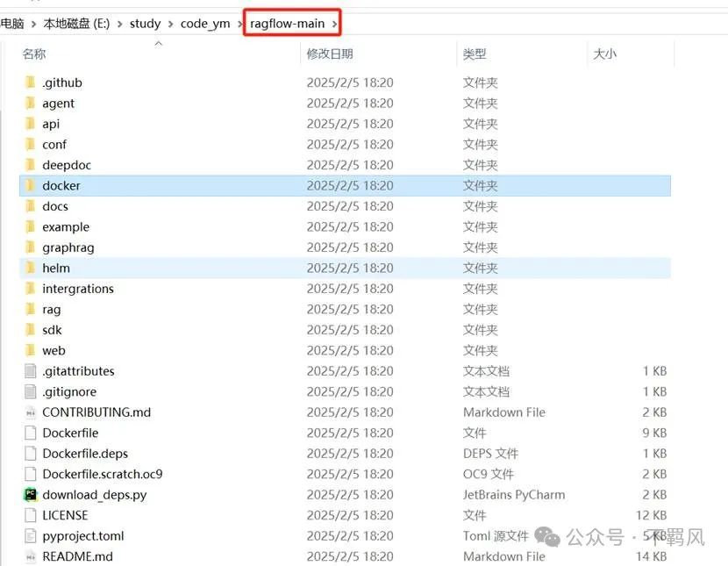Click the rag folder icon

click(x=30, y=309)
